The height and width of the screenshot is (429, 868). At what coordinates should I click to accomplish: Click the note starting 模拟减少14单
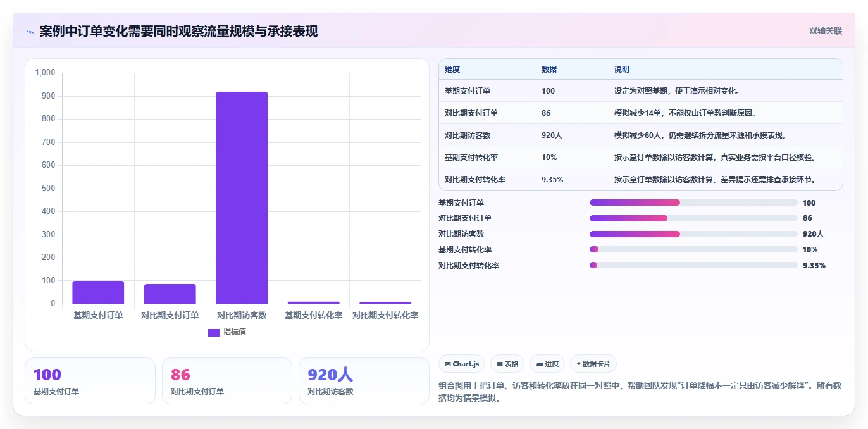pyautogui.click(x=685, y=113)
